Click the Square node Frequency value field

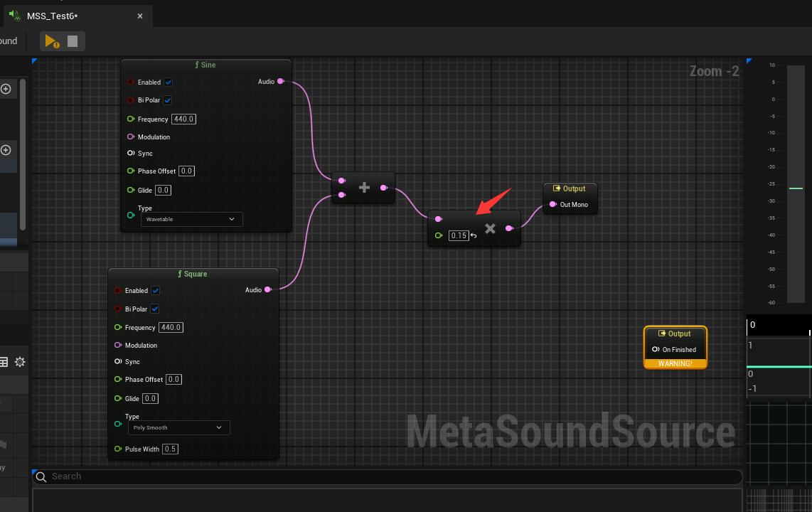coord(171,327)
